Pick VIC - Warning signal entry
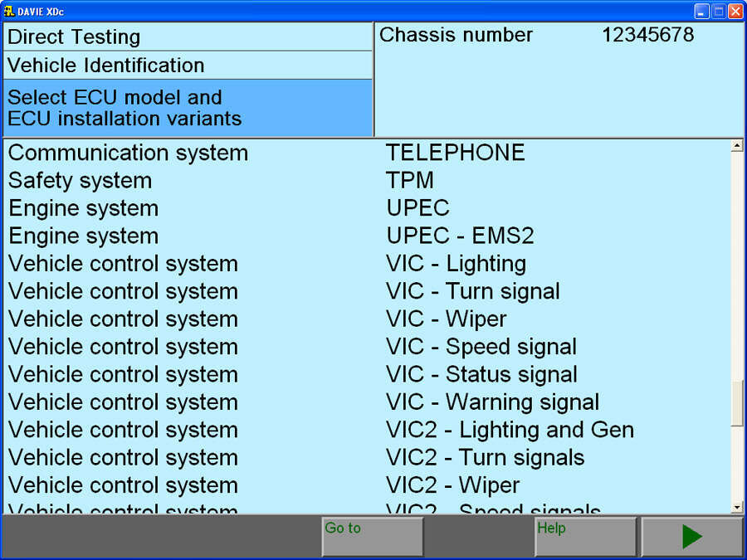Screen dimensions: 747x560 tap(367, 402)
